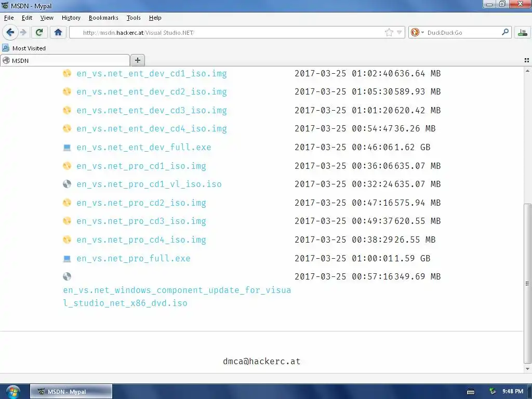
Task: Click the green system tray icon
Action: [493, 391]
